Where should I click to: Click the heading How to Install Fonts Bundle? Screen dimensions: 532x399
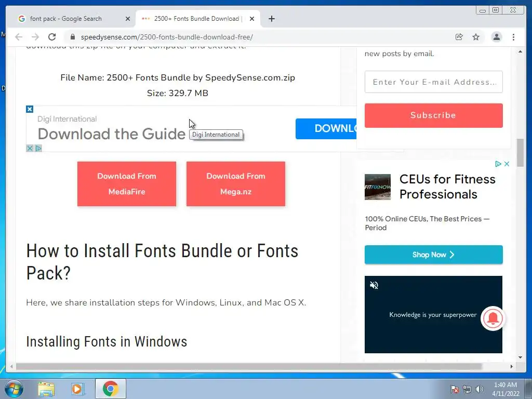pos(162,262)
